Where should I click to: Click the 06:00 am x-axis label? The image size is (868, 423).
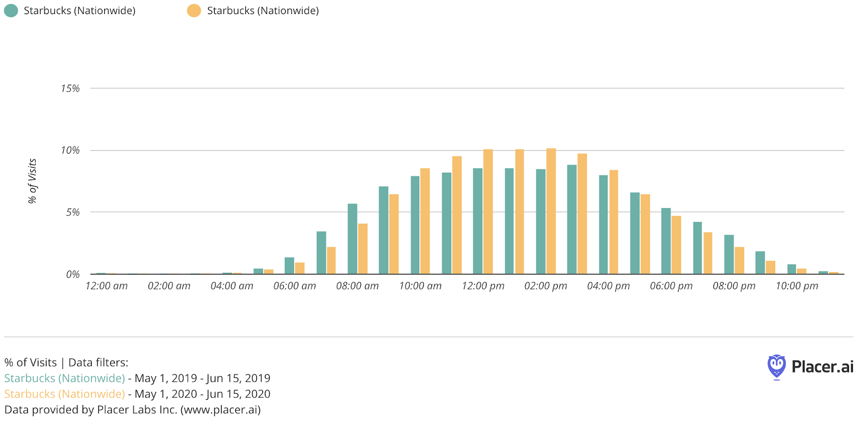(x=295, y=286)
